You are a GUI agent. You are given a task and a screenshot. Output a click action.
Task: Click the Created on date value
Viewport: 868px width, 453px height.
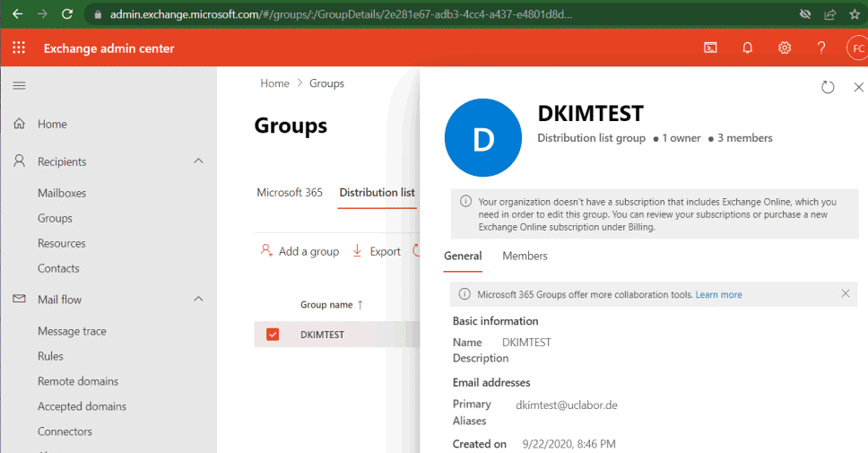569,444
